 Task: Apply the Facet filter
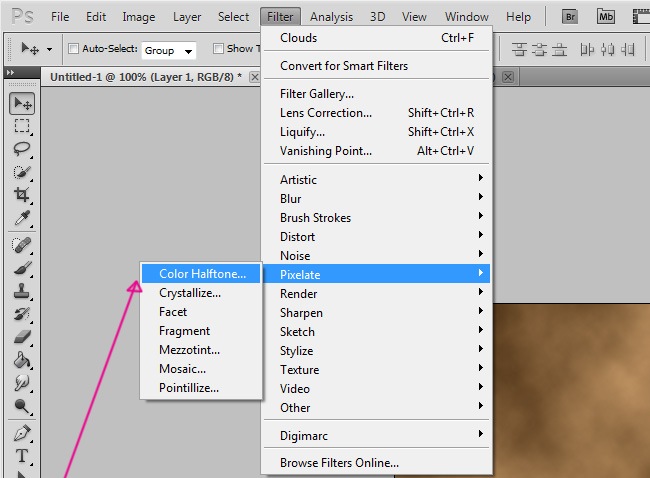click(x=201, y=312)
